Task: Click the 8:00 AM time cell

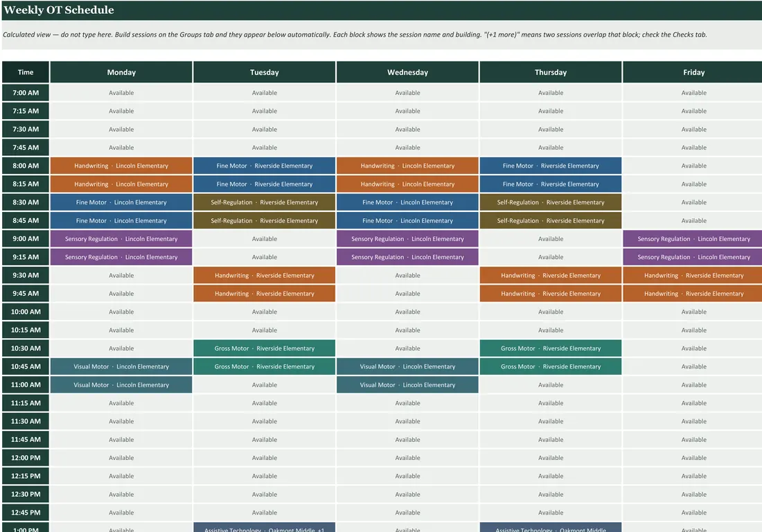Action: [x=26, y=166]
